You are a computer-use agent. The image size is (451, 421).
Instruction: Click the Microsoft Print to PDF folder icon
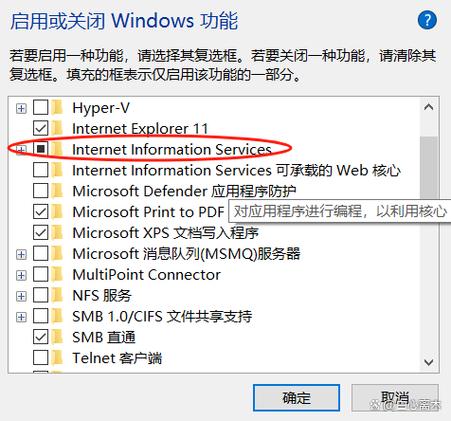coord(58,212)
